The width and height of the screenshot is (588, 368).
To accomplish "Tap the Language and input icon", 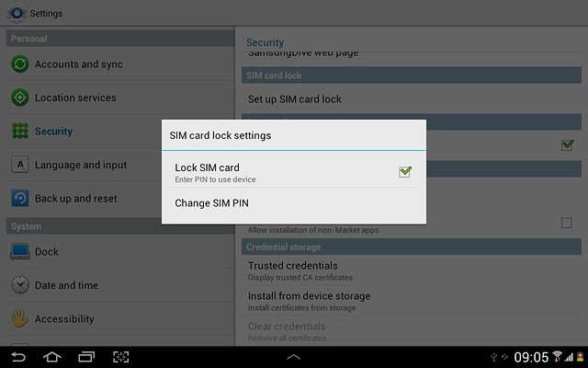I will click(19, 165).
